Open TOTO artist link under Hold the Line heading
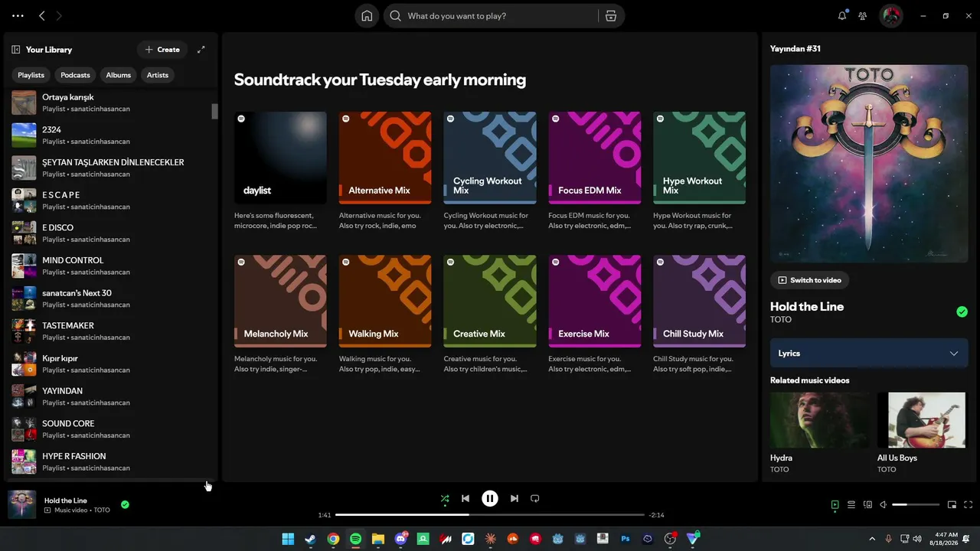Viewport: 980px width, 551px height. pyautogui.click(x=781, y=319)
